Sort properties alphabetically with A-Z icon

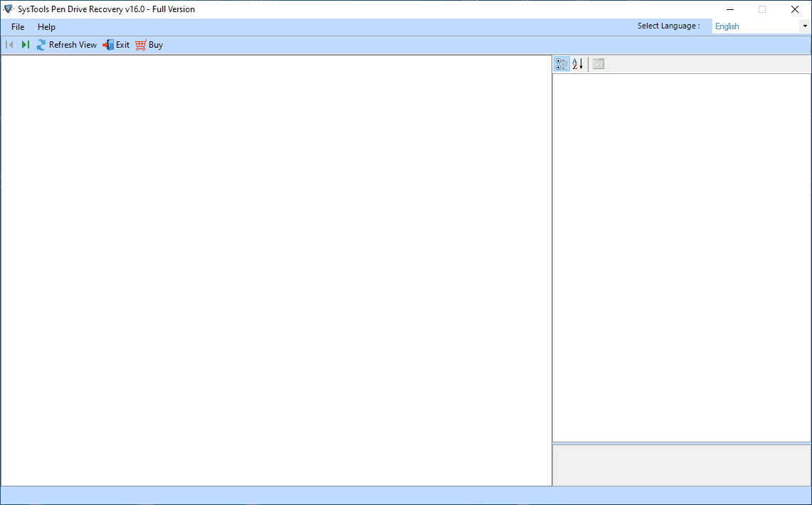click(577, 64)
